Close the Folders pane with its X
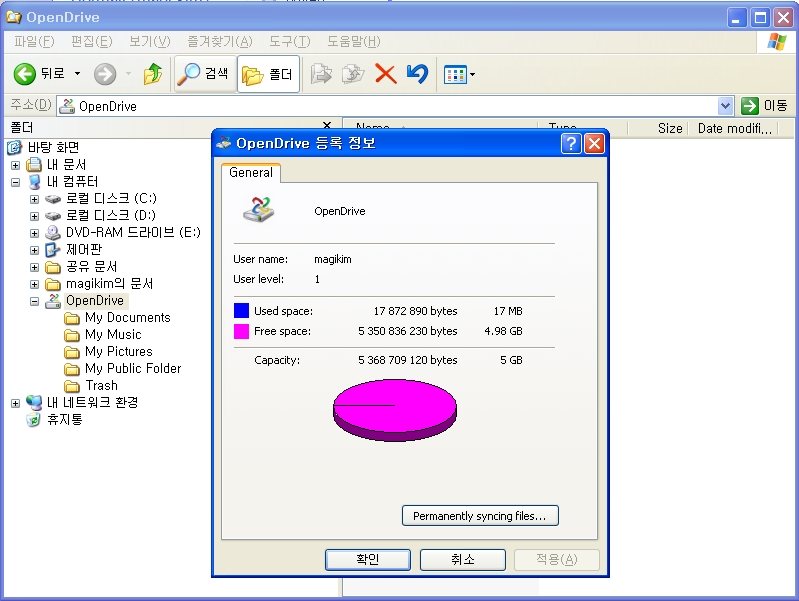Viewport: 799px width, 601px height. coord(327,125)
